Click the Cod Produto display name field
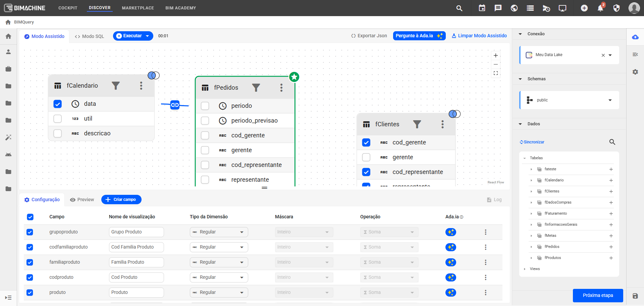 click(136, 277)
